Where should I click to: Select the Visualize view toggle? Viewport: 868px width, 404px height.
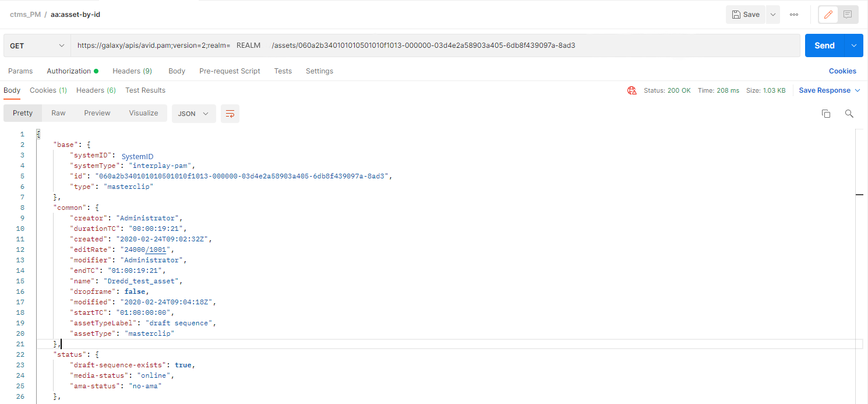(143, 113)
